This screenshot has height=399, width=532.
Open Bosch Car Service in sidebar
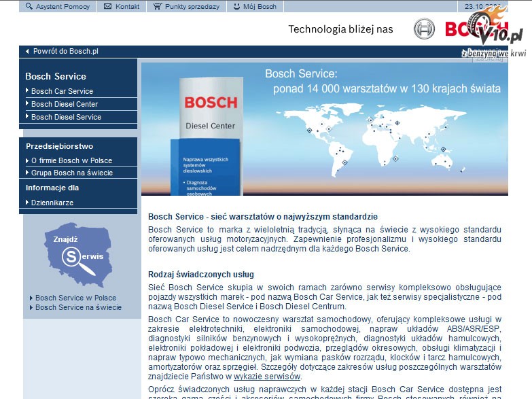tap(62, 91)
